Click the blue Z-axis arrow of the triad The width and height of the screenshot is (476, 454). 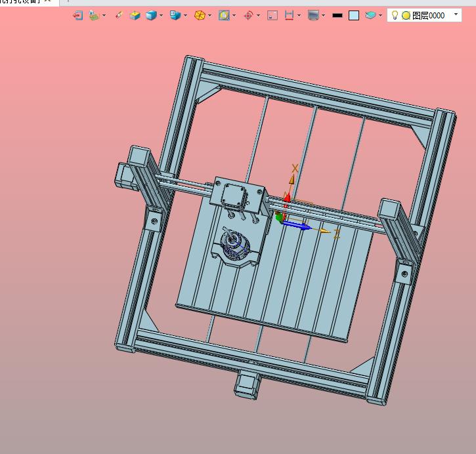coord(297,226)
